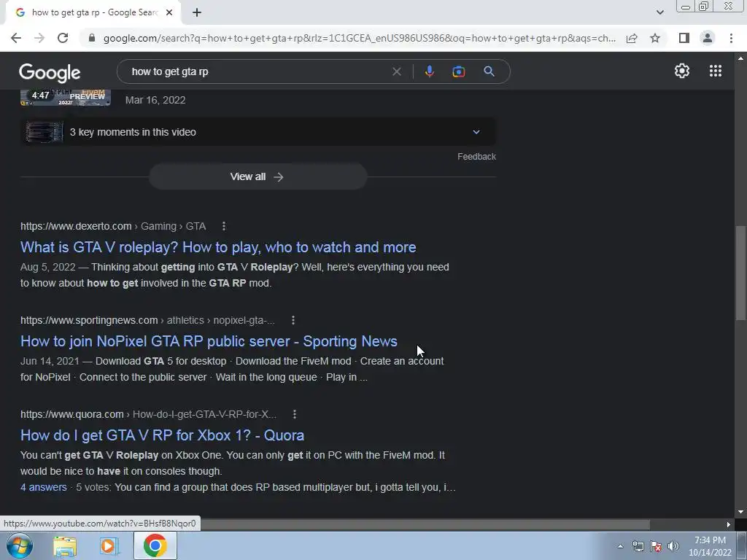View site info via the padlock icon
This screenshot has width=747, height=560.
pyautogui.click(x=92, y=38)
